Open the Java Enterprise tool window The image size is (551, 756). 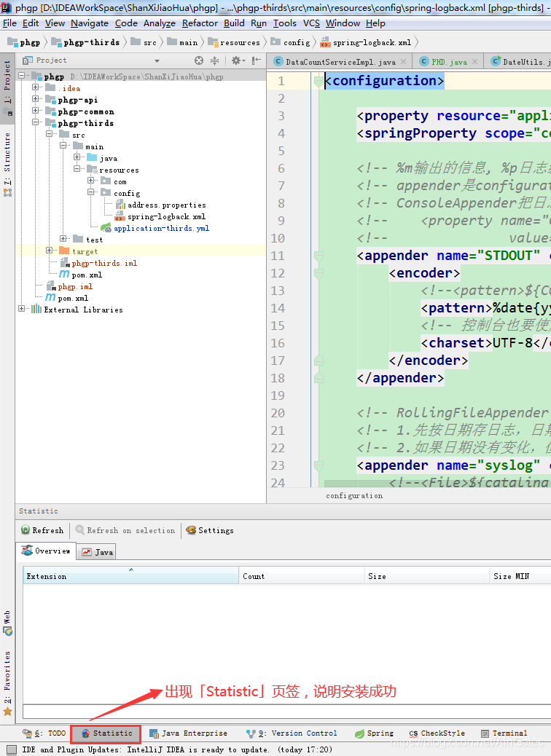point(188,733)
